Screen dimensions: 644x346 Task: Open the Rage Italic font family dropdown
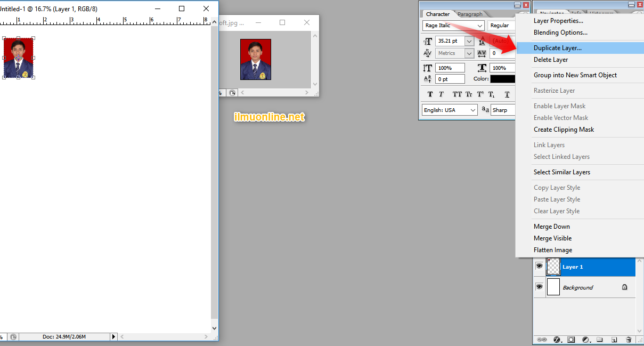pos(479,26)
